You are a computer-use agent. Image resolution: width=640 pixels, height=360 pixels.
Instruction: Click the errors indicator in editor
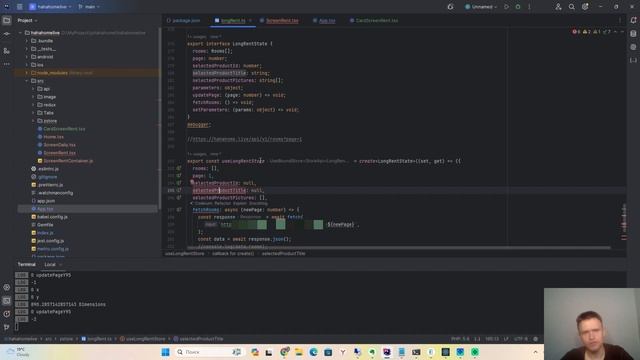(x=576, y=31)
